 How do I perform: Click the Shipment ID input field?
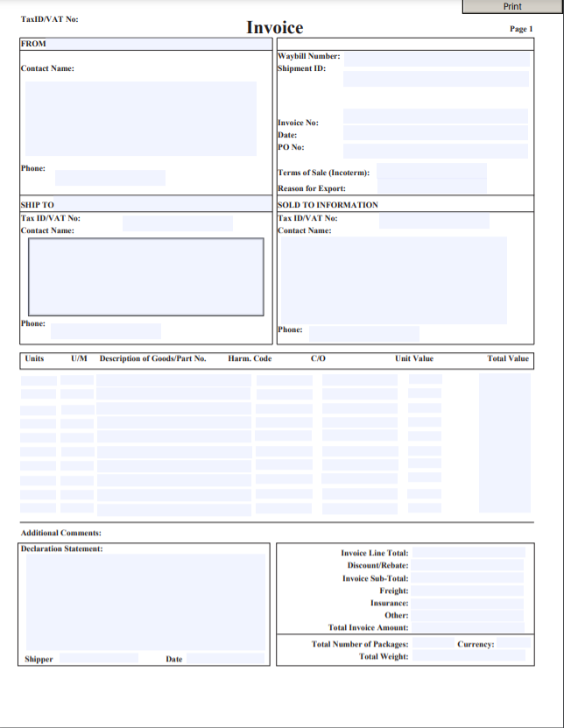click(435, 79)
